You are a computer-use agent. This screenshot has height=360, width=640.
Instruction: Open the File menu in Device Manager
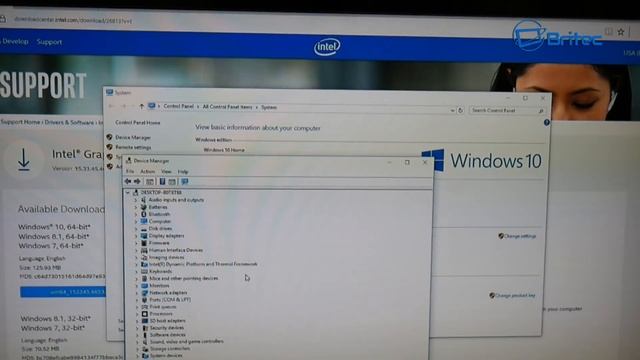coord(130,171)
